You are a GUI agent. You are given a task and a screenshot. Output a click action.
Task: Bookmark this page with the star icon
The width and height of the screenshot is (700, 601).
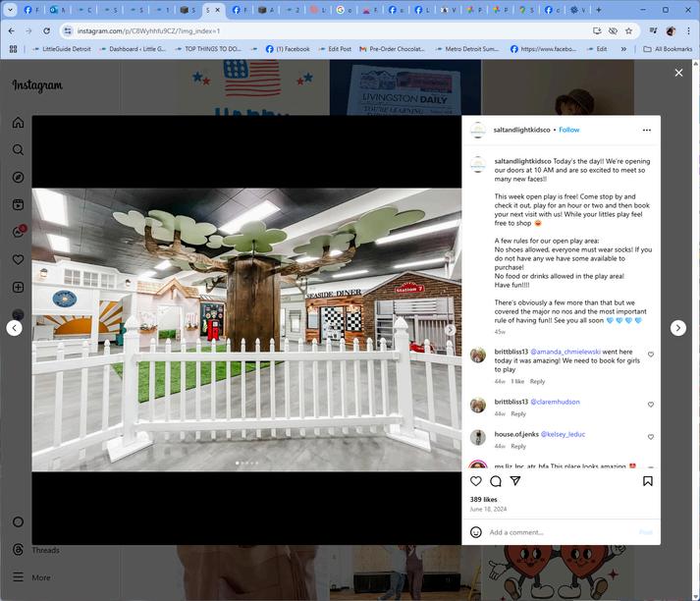click(x=628, y=30)
